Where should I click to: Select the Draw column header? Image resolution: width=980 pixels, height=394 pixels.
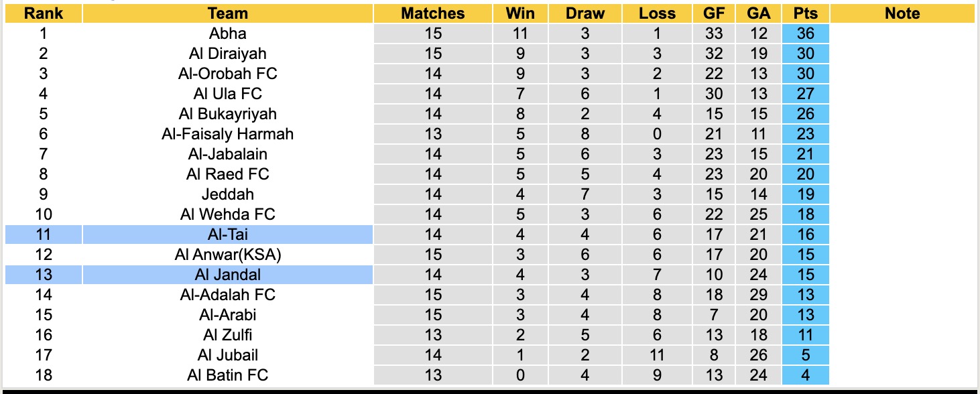pyautogui.click(x=585, y=13)
